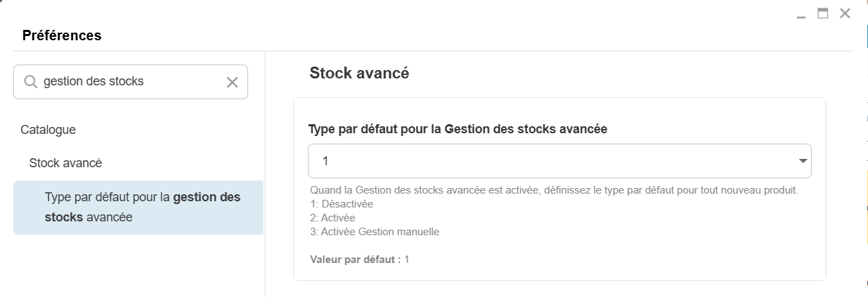
Task: Select highlighted 'Type par défaut' sidebar entry
Action: pyautogui.click(x=138, y=207)
